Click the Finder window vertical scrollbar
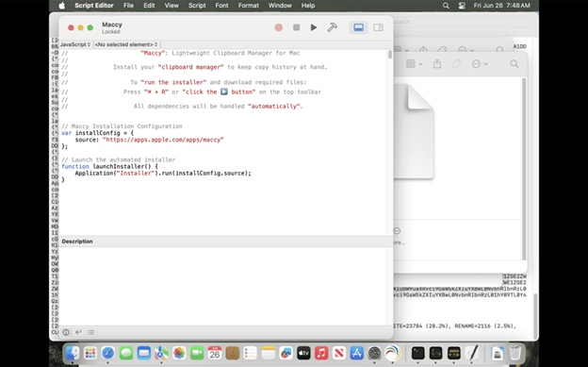 524,169
